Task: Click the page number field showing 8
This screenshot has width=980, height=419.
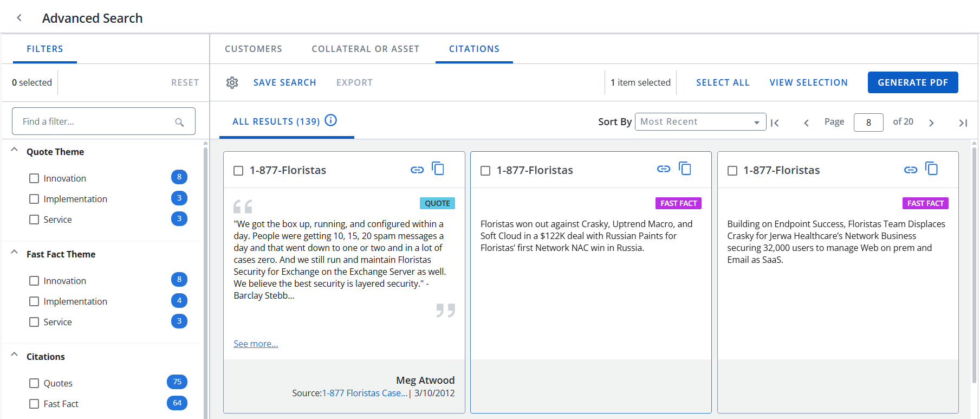Action: click(x=868, y=123)
